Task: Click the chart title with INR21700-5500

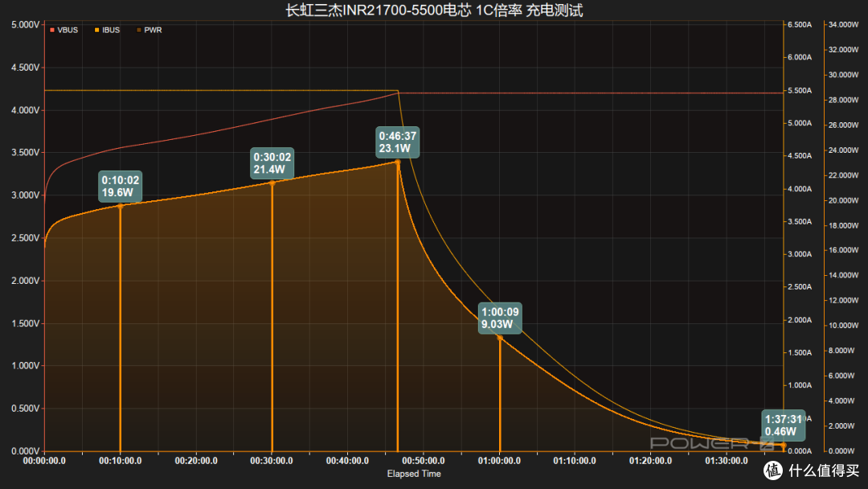Action: click(x=434, y=10)
